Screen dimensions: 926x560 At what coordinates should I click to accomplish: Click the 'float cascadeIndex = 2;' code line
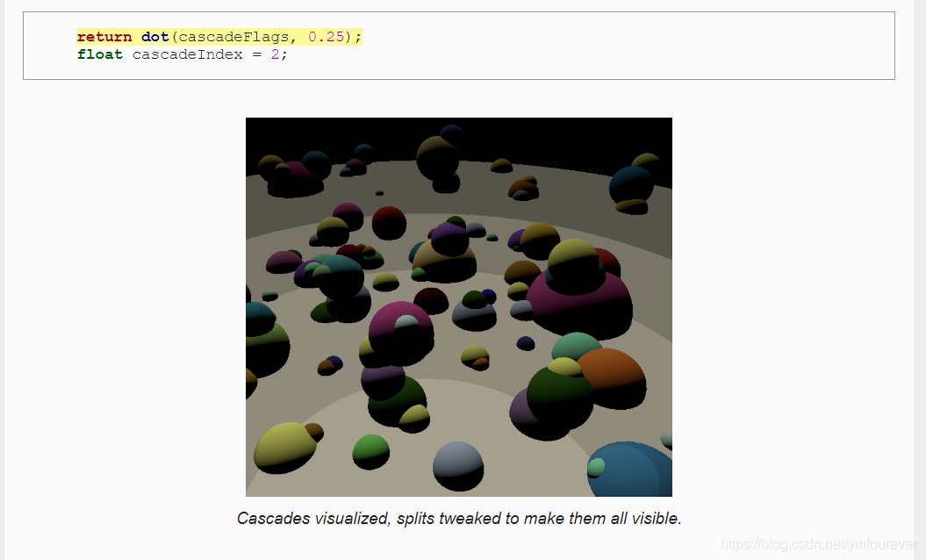click(182, 54)
